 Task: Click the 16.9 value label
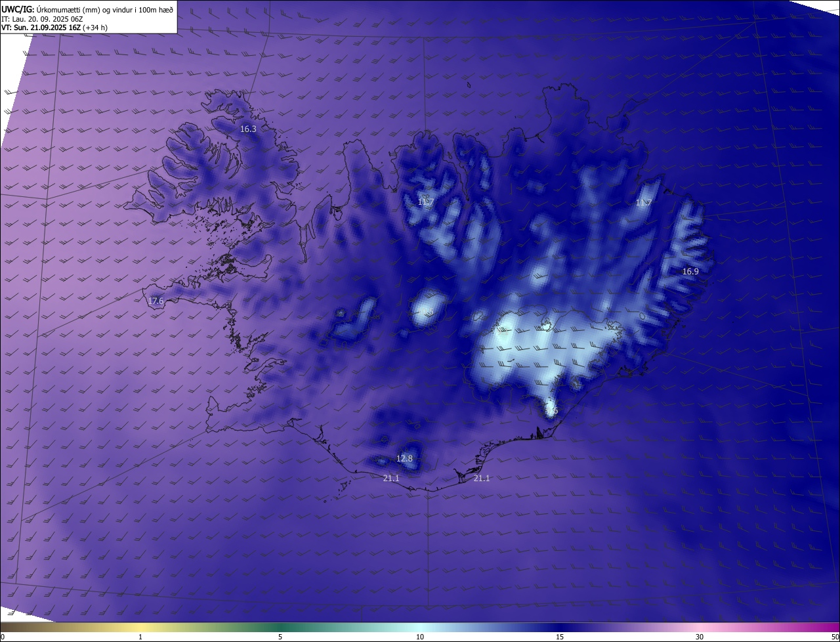point(690,271)
